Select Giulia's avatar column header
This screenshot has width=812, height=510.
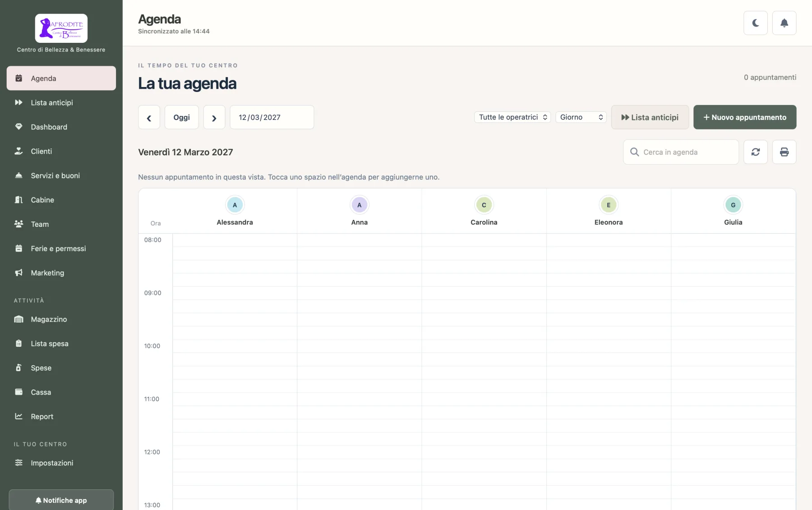(x=733, y=211)
